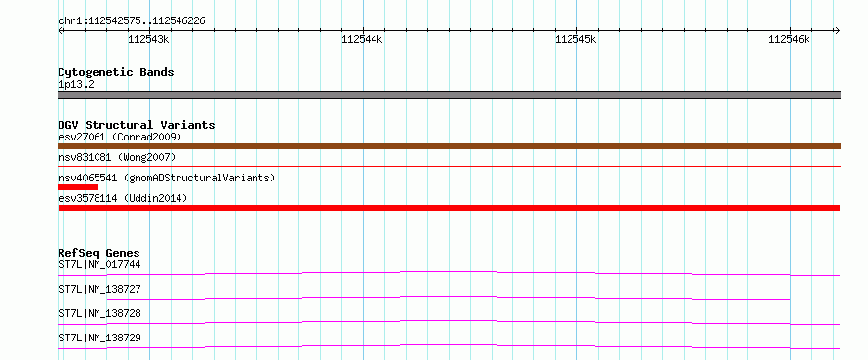The height and width of the screenshot is (360, 868).
Task: Open the ST7L|NM_138727 transcript label
Action: [99, 289]
